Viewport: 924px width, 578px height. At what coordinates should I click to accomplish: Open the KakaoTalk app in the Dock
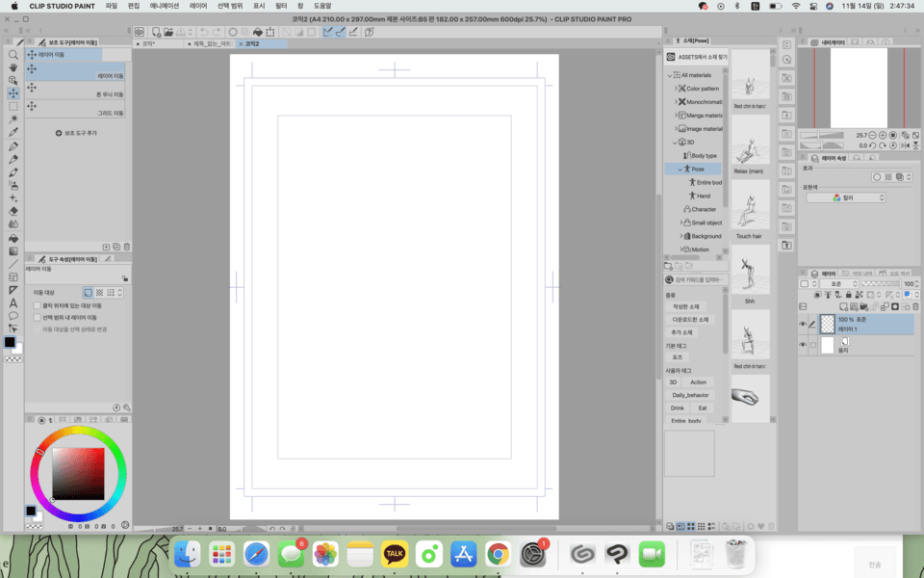coord(394,554)
